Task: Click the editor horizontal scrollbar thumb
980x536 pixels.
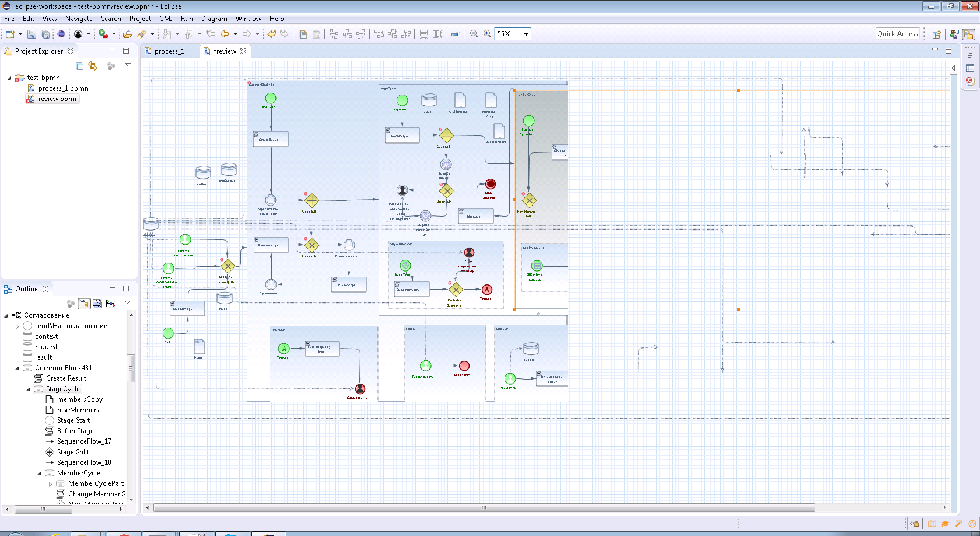Action: (x=484, y=508)
